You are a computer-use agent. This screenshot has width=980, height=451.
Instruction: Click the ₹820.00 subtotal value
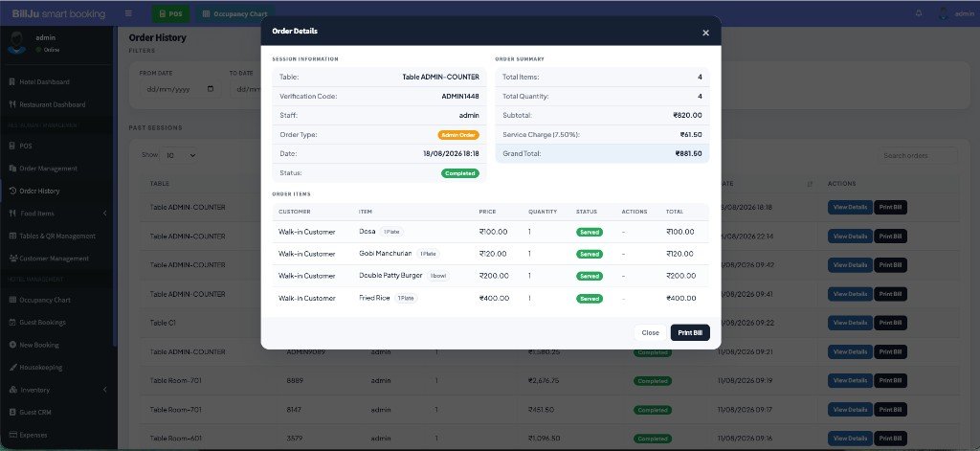tap(687, 115)
